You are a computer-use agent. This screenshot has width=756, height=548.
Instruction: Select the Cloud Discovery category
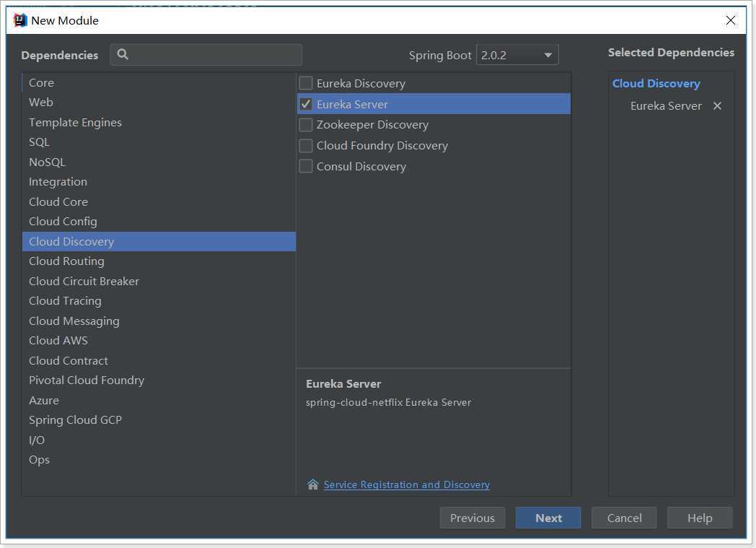pos(159,242)
